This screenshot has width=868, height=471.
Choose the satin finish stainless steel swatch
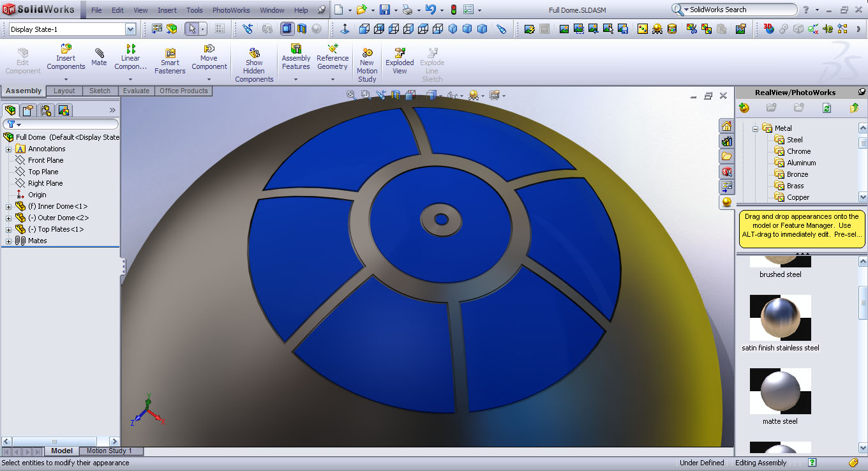[x=781, y=317]
